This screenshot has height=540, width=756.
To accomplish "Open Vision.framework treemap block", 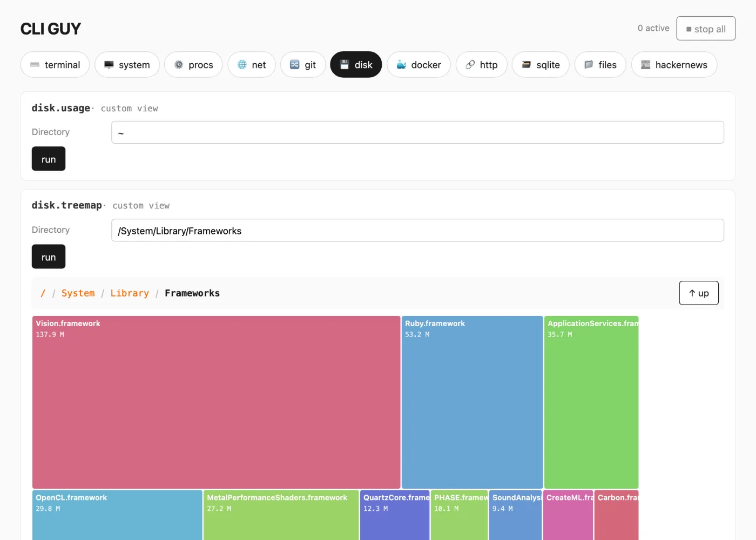I will click(x=216, y=402).
